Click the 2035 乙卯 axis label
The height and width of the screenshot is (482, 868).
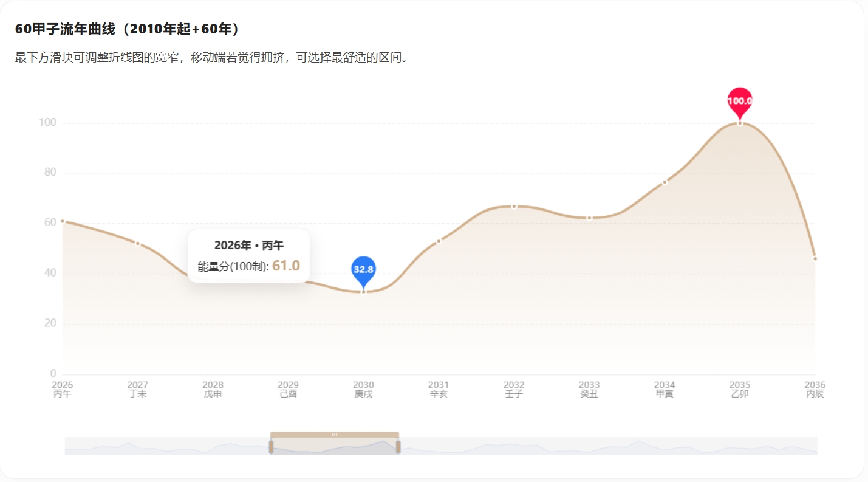coord(739,389)
